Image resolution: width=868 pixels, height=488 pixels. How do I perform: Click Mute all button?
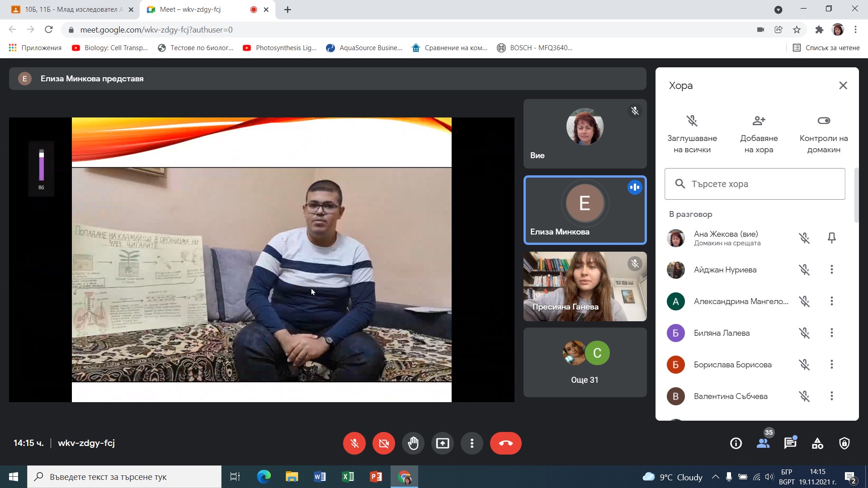click(692, 121)
